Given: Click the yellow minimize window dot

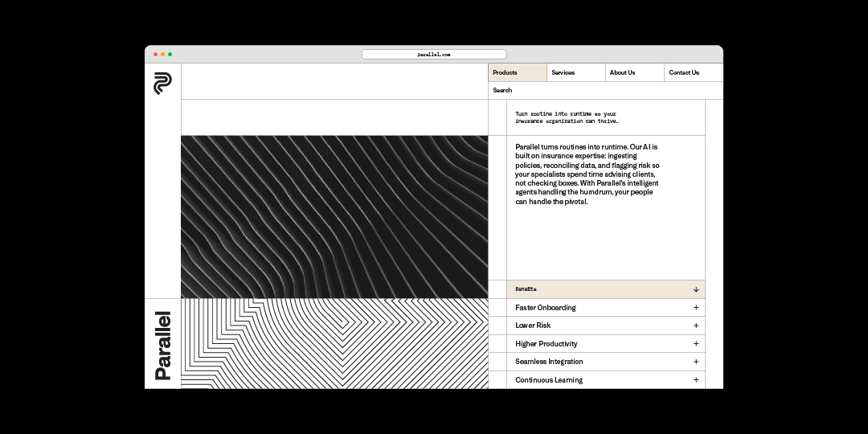Looking at the screenshot, I should tap(162, 55).
